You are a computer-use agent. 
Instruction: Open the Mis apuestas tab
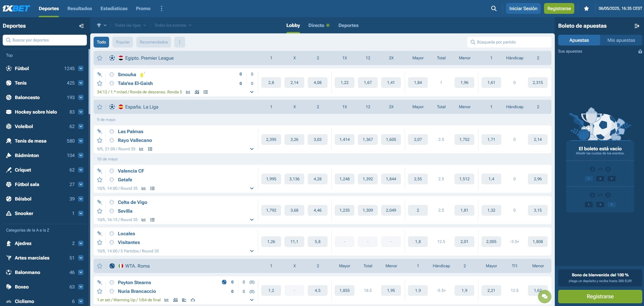point(621,40)
